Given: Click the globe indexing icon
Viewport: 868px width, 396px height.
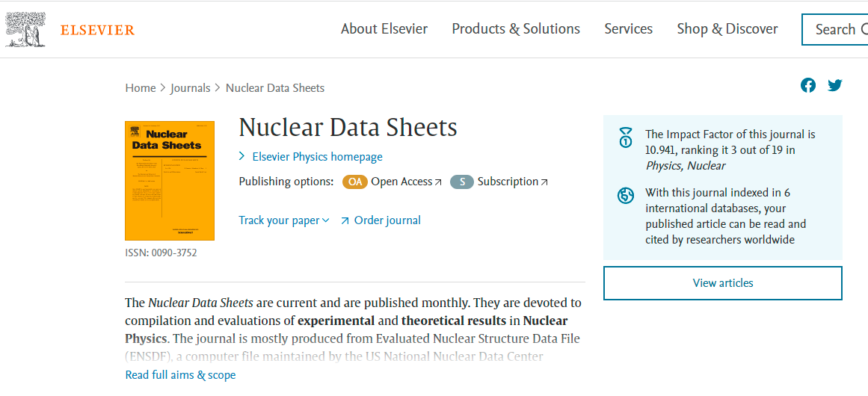Looking at the screenshot, I should pyautogui.click(x=626, y=196).
